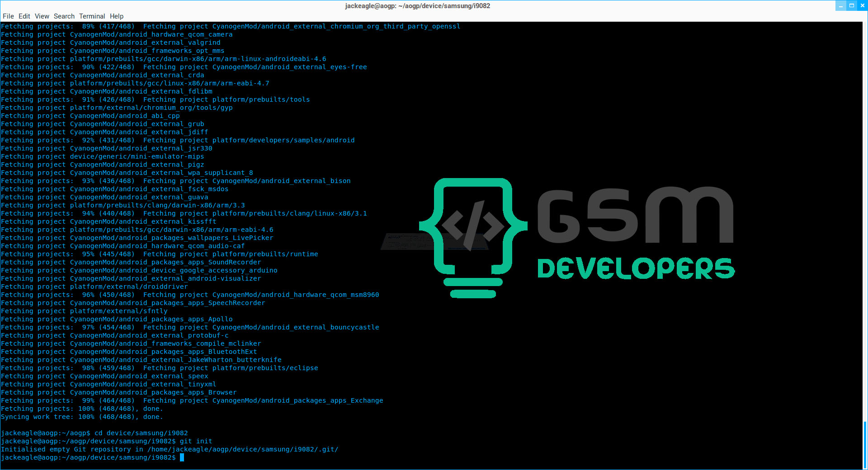The width and height of the screenshot is (868, 470).
Task: Open the Terminal menu
Action: tap(92, 16)
